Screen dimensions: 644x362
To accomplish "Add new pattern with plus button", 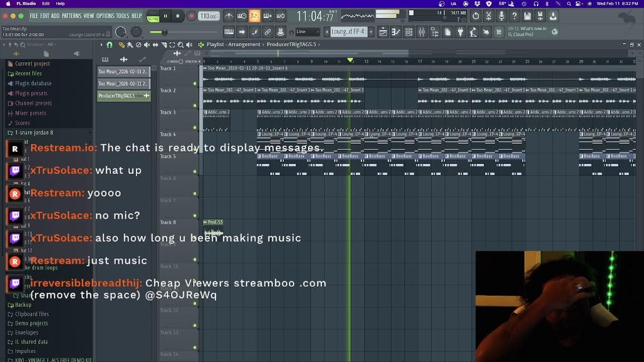I will click(371, 32).
